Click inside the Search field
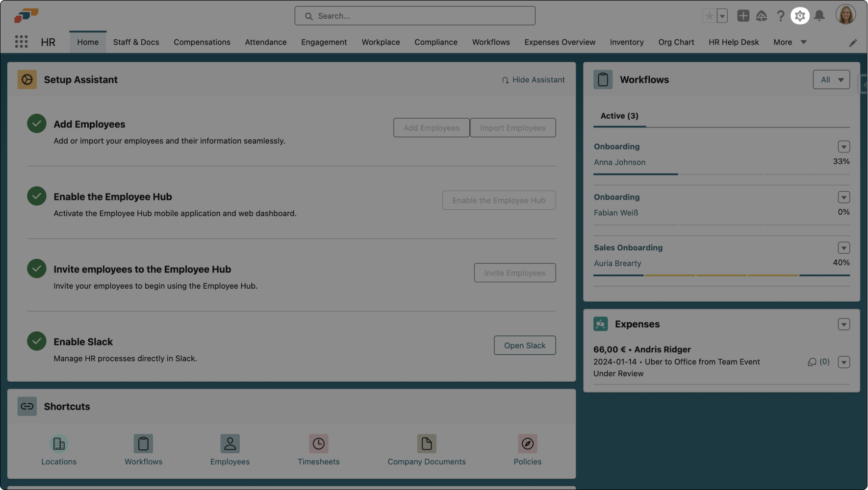Screen dimensions: 868x490 pos(414,15)
